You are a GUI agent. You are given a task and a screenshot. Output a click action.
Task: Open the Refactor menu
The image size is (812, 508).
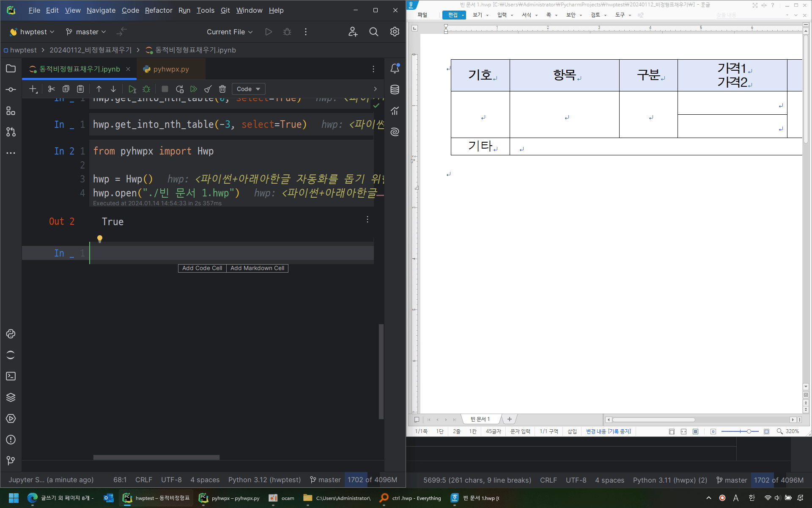pos(159,10)
